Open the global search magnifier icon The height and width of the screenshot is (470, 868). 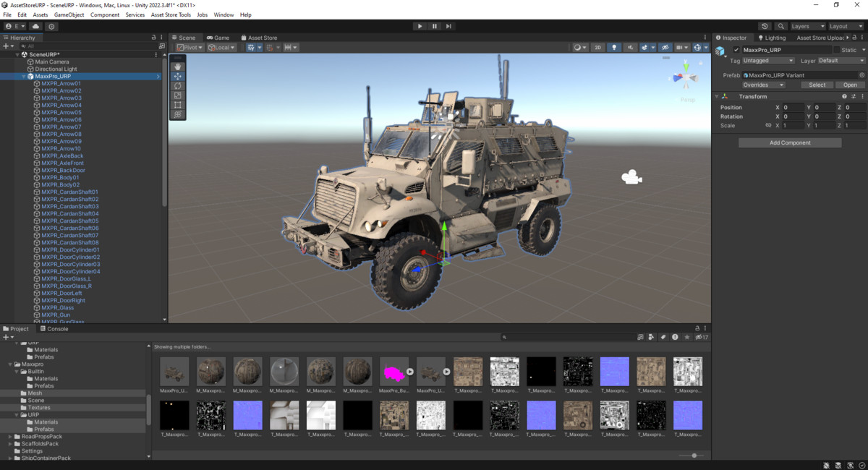781,26
